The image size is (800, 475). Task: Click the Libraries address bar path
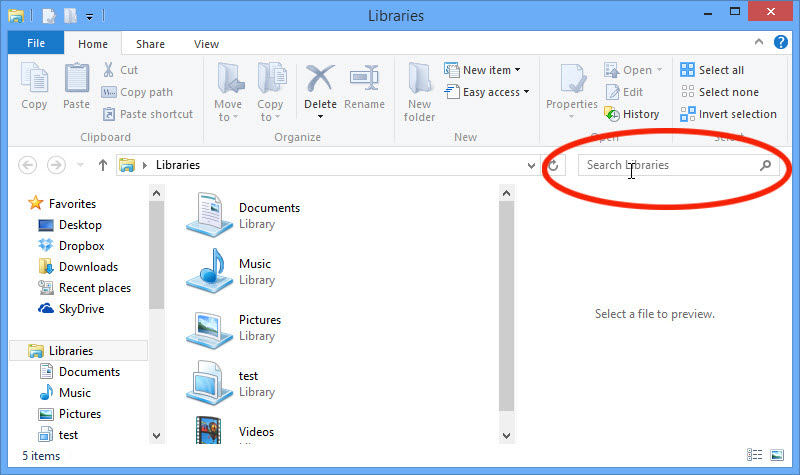point(178,165)
